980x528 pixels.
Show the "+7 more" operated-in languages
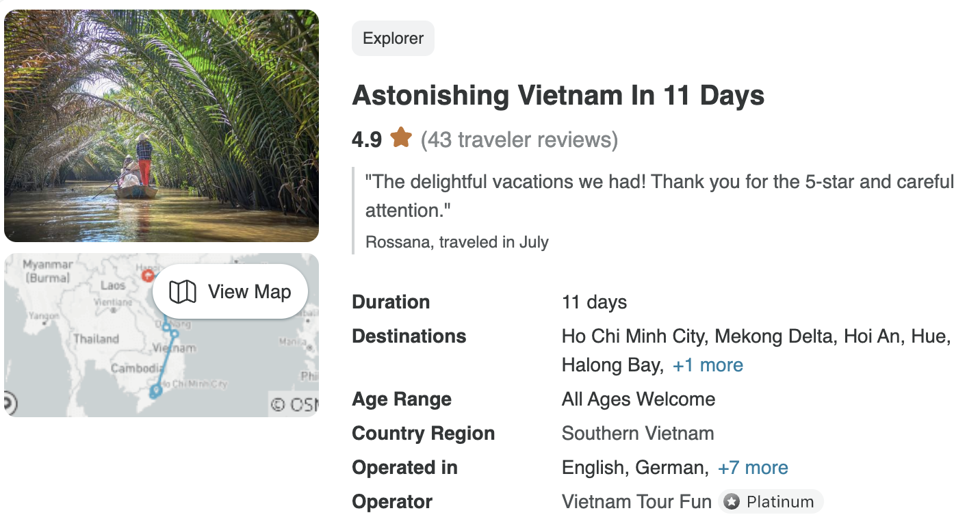(x=753, y=468)
